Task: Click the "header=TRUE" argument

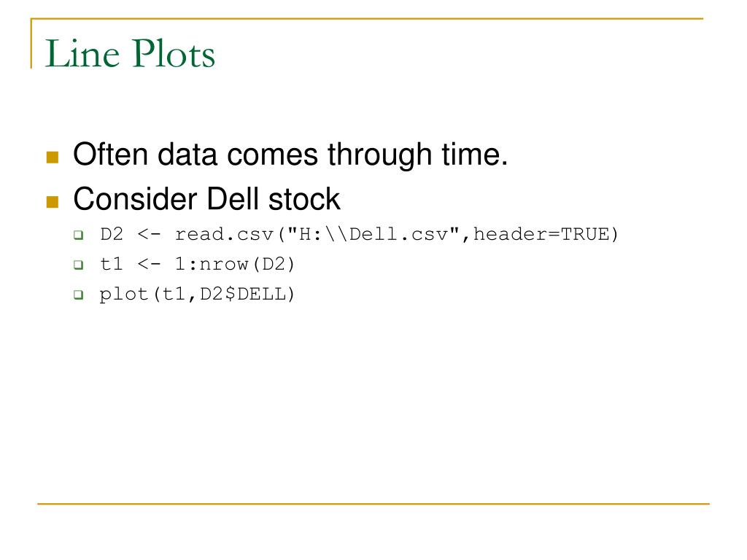Action: [x=541, y=234]
